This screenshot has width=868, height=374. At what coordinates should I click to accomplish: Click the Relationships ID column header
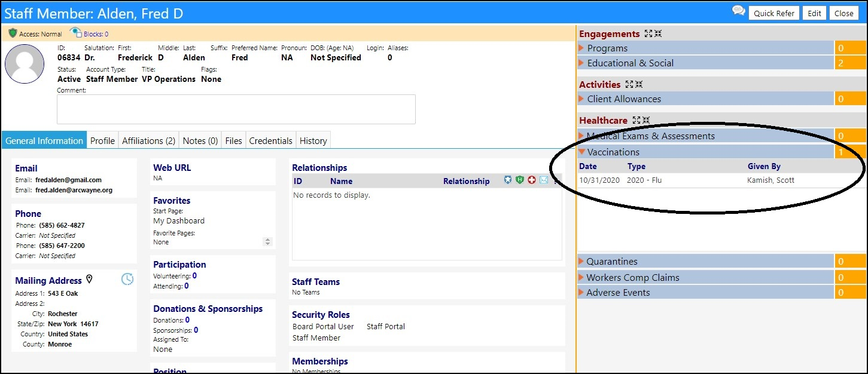coord(298,181)
